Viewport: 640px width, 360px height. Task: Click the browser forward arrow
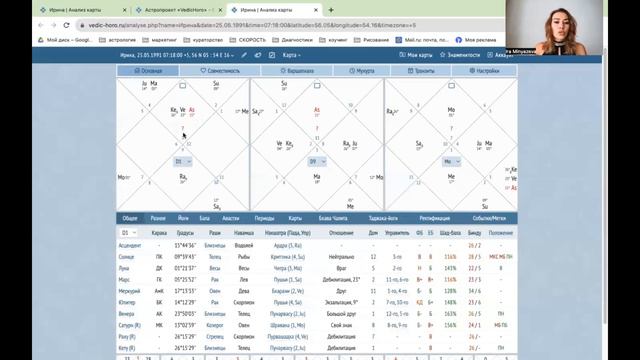pyautogui.click(x=53, y=25)
